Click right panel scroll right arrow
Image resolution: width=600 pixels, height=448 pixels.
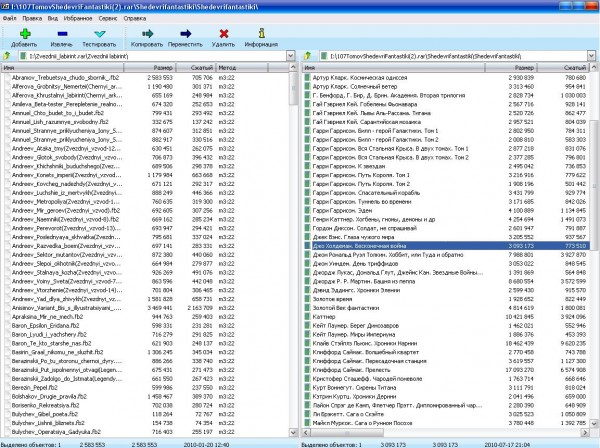(x=585, y=433)
